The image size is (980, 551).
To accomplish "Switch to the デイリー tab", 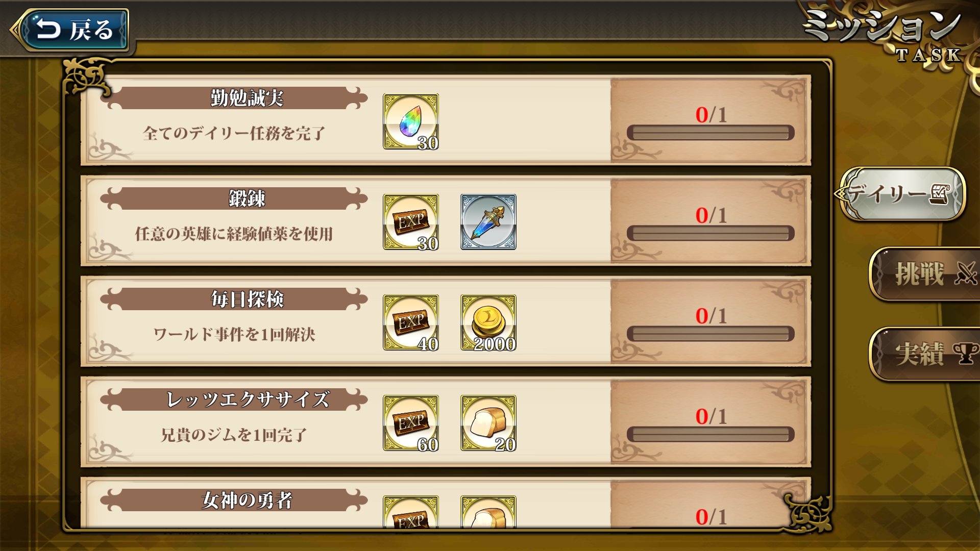I will [x=901, y=194].
